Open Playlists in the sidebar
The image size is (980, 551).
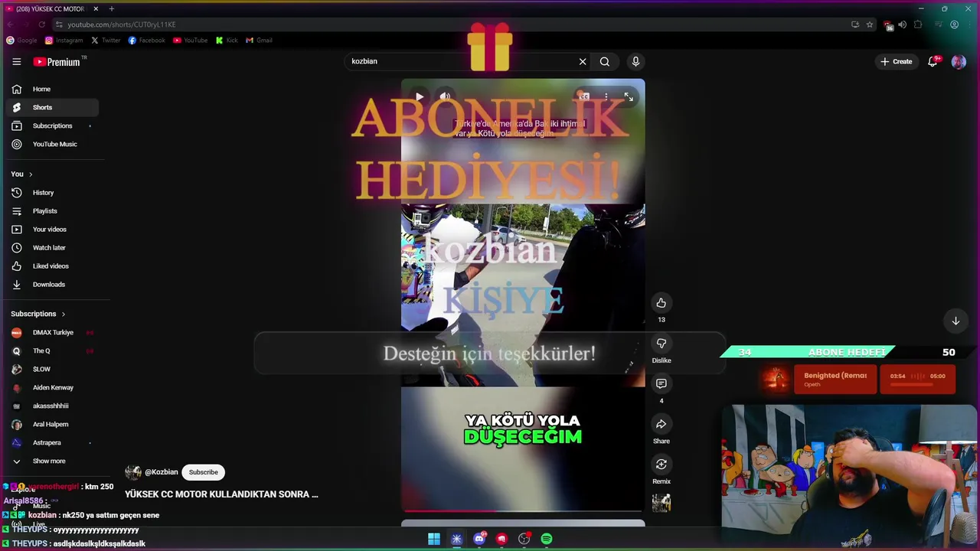tap(51, 211)
